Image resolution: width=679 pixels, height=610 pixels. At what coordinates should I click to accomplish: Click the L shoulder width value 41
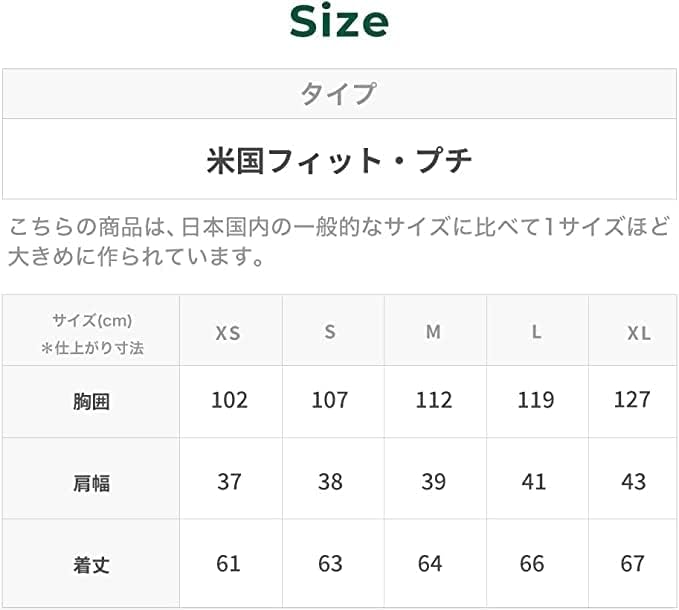pyautogui.click(x=534, y=482)
